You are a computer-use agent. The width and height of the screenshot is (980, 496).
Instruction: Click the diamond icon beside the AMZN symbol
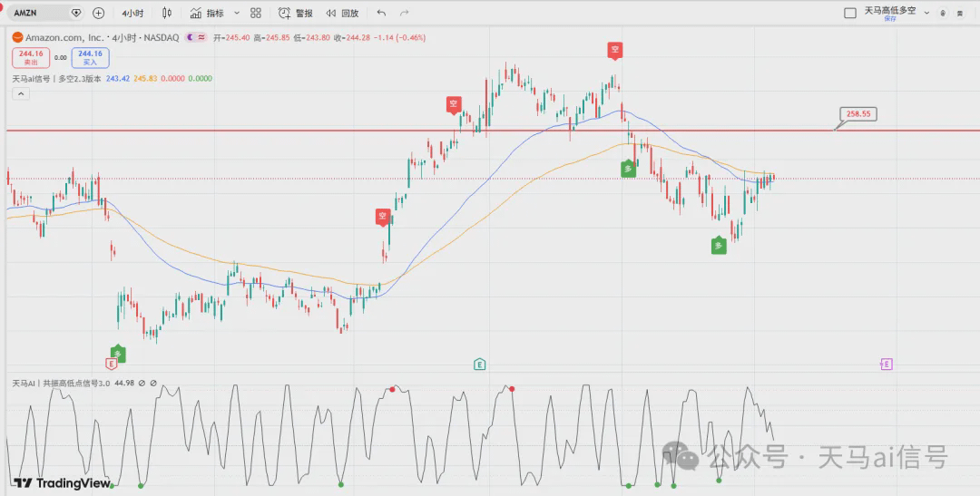coord(76,13)
